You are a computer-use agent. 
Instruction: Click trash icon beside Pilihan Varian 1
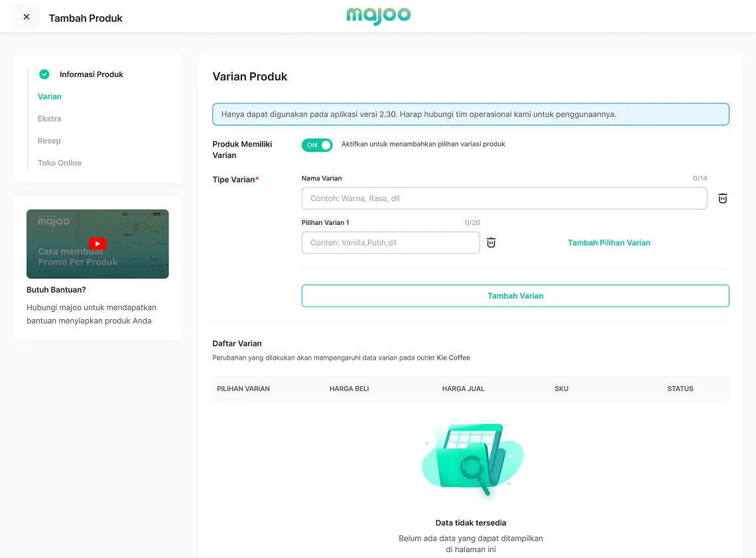491,243
